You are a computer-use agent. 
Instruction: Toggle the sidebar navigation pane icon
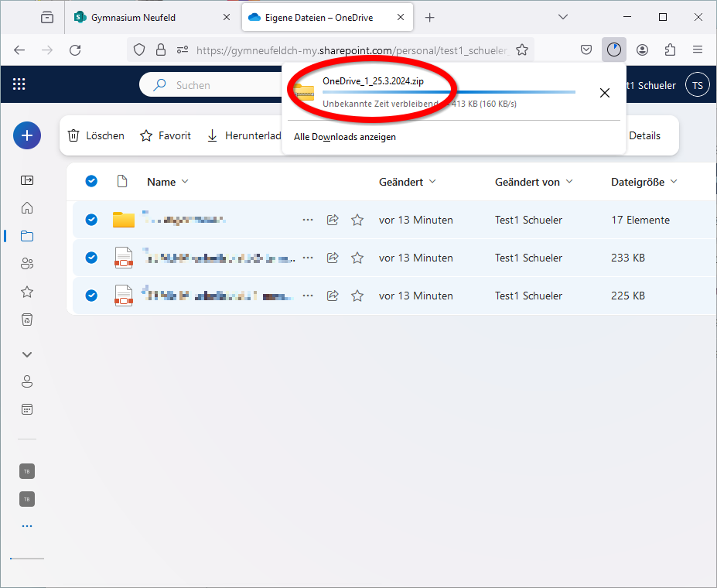tap(27, 180)
